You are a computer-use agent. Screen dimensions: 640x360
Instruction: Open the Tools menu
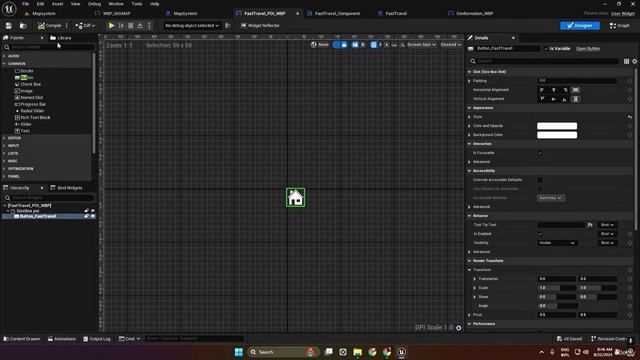(x=137, y=4)
